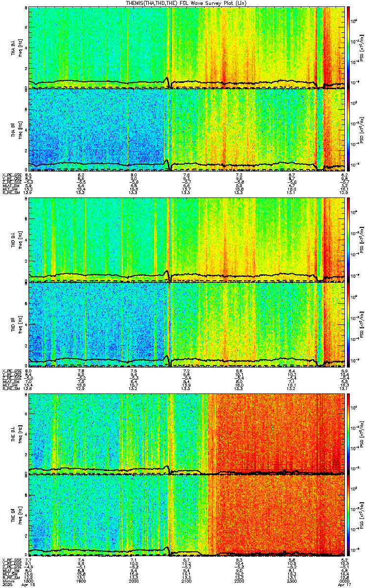Click the THD B-perpendicular freq [Hz] axis label
The width and height of the screenshot is (368, 588).
click(20, 241)
